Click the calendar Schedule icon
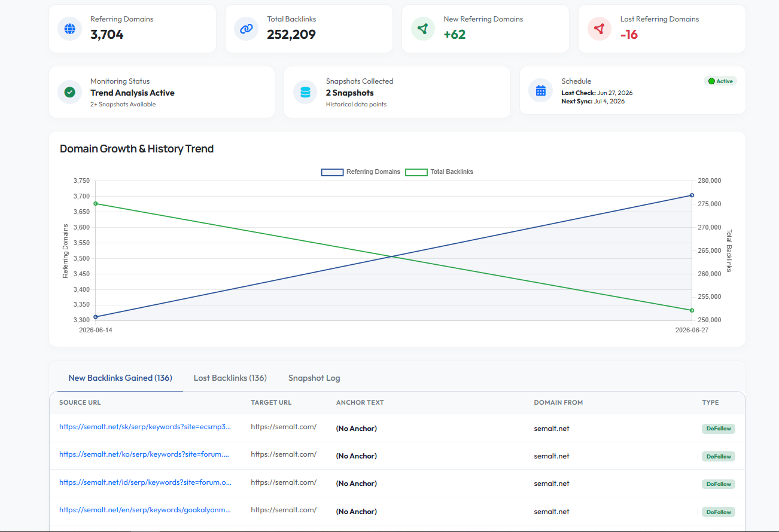Screen dimensions: 779x532 click(541, 90)
